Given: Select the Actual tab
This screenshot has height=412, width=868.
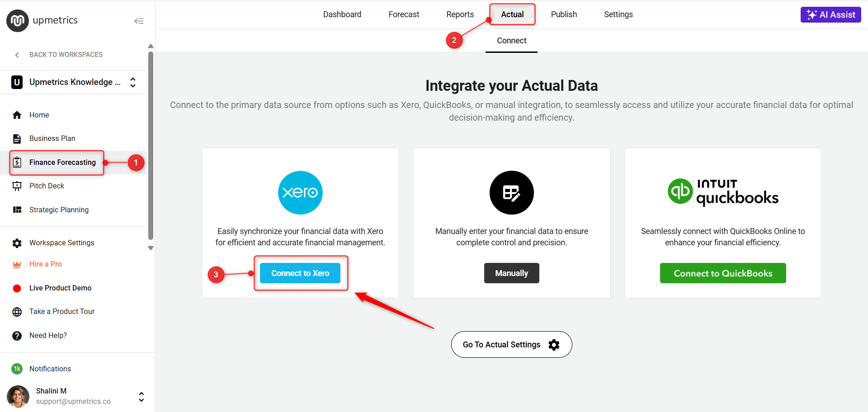Looking at the screenshot, I should coord(512,14).
